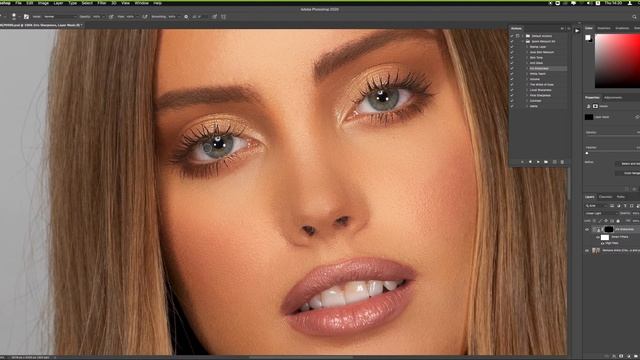Click the collapsed Actions panel play icon
The width and height of the screenshot is (640, 360).
[x=577, y=31]
